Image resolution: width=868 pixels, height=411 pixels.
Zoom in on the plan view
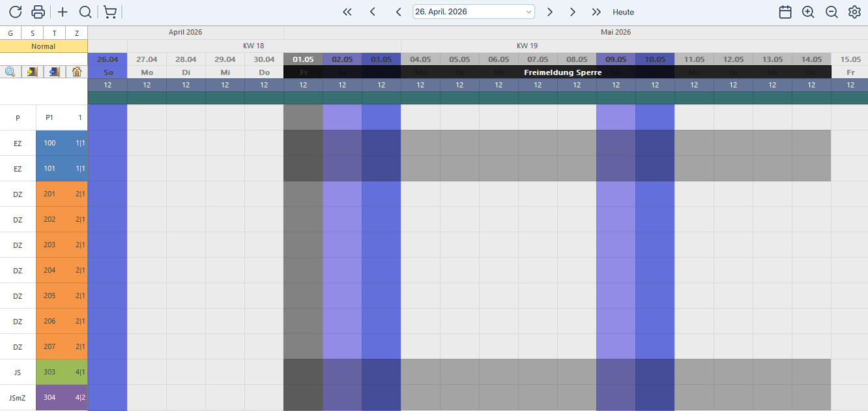pyautogui.click(x=808, y=12)
